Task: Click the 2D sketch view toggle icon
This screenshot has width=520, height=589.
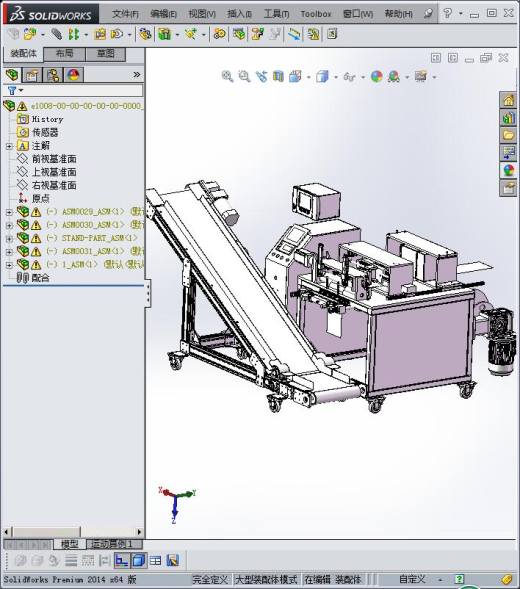Action: pos(121,560)
